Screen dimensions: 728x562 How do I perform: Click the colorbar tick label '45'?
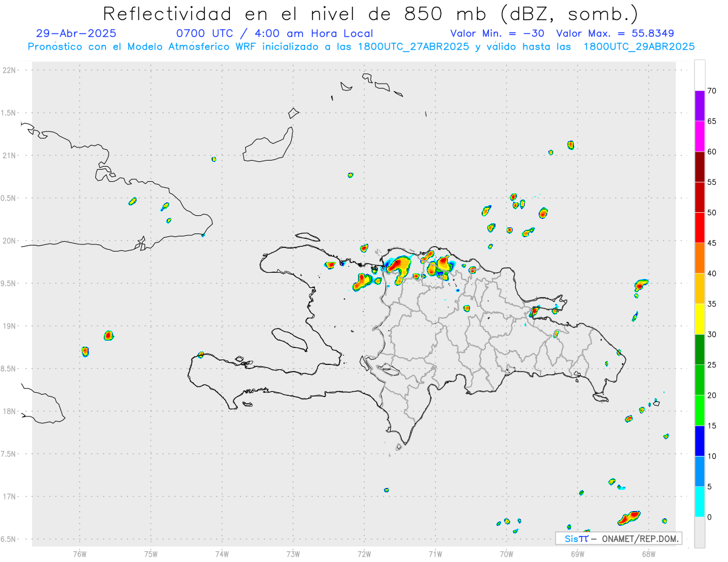point(712,243)
